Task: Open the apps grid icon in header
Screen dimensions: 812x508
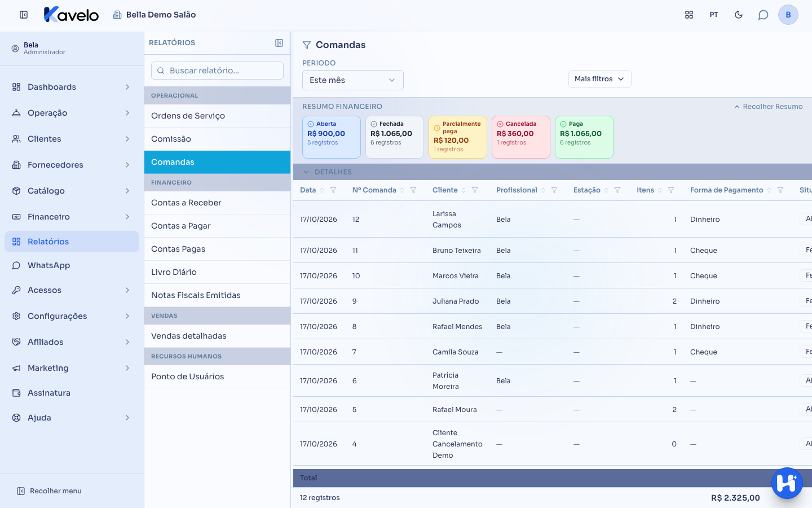Action: pyautogui.click(x=689, y=15)
